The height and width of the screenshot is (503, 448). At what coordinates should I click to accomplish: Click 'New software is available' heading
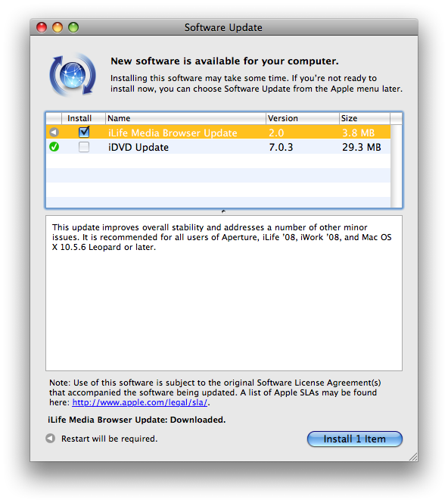click(x=225, y=61)
